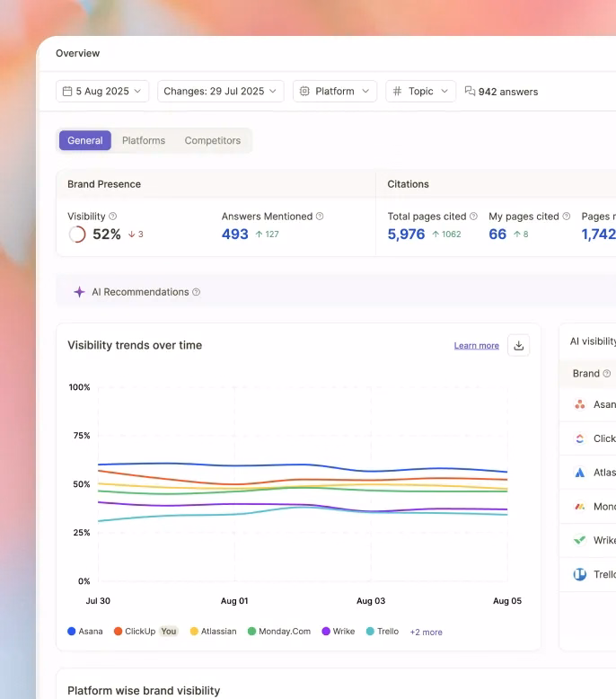Screen dimensions: 616x699
Task: Click the My pages cited info icon
Action: point(566,217)
